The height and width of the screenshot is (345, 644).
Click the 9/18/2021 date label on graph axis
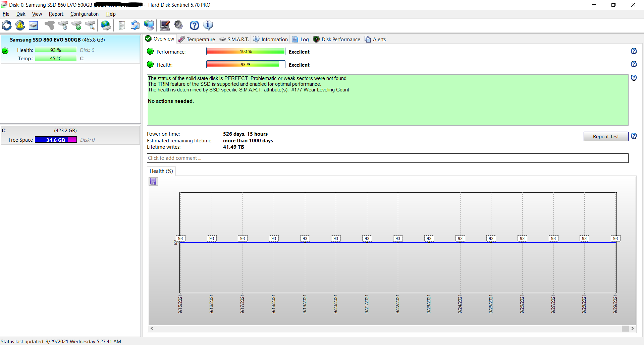273,304
